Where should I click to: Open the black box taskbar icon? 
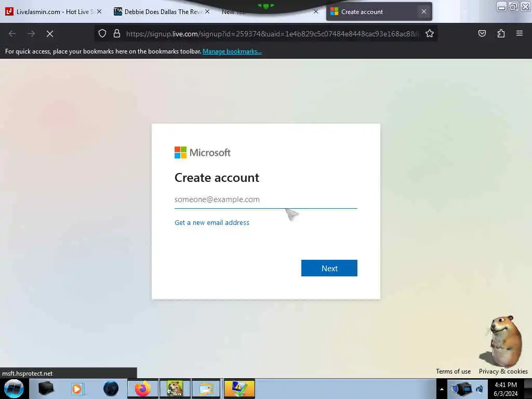46,389
